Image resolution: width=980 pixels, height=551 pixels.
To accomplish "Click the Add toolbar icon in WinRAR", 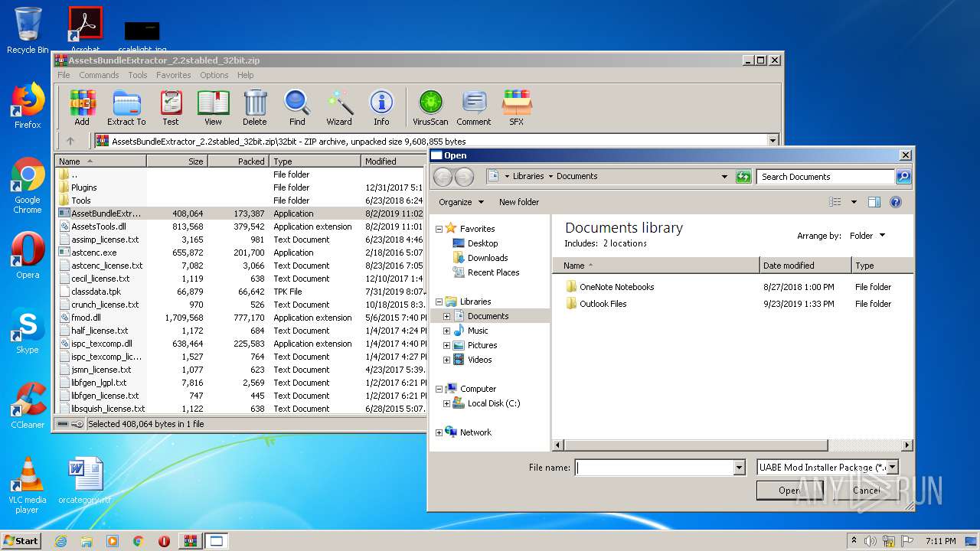I will (82, 107).
